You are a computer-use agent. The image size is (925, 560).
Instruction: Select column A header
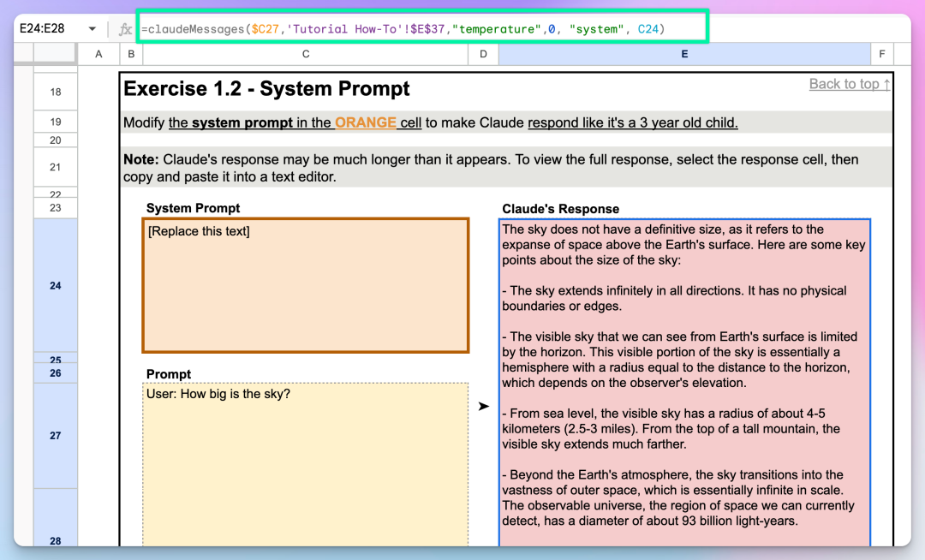98,55
